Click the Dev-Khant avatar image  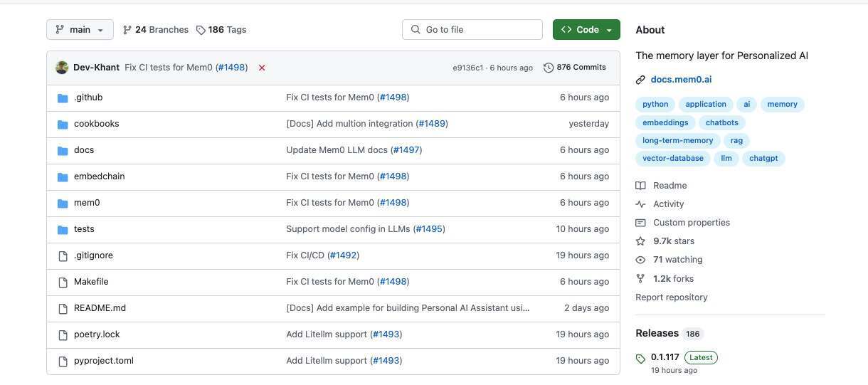coord(62,68)
